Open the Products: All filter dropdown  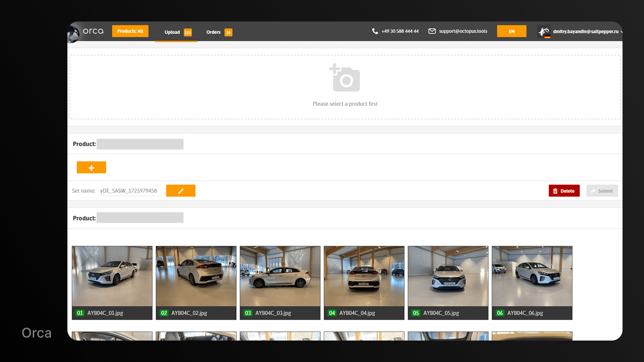click(130, 31)
